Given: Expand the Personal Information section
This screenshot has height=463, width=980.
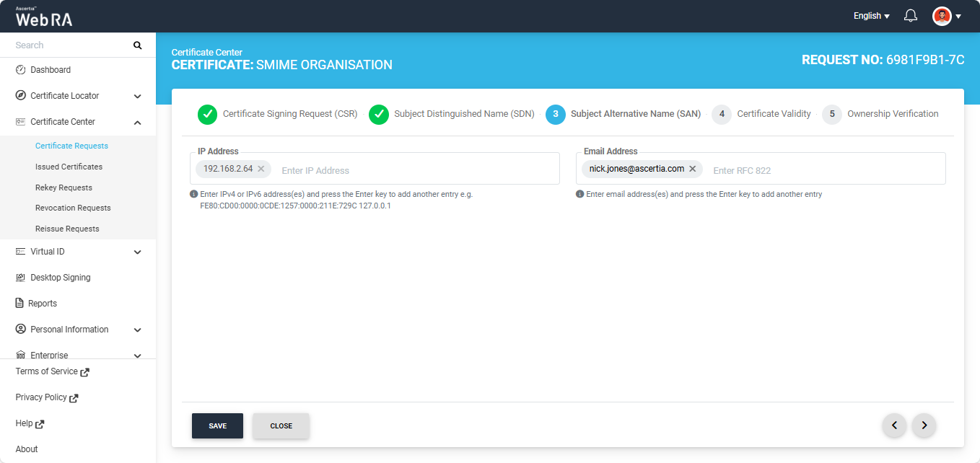Looking at the screenshot, I should point(137,330).
